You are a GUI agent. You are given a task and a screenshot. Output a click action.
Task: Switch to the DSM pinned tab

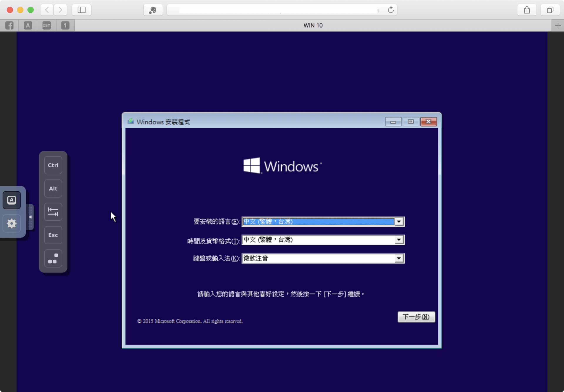[x=46, y=26]
